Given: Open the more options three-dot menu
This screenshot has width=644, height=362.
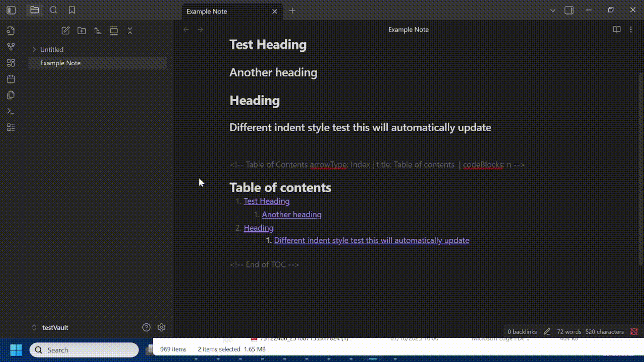Looking at the screenshot, I should click(x=631, y=29).
